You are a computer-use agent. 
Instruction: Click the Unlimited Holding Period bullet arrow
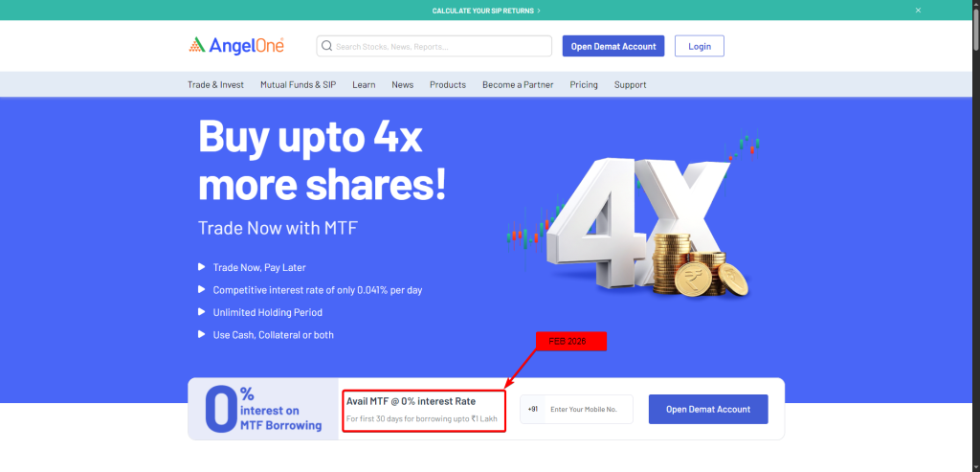(201, 312)
